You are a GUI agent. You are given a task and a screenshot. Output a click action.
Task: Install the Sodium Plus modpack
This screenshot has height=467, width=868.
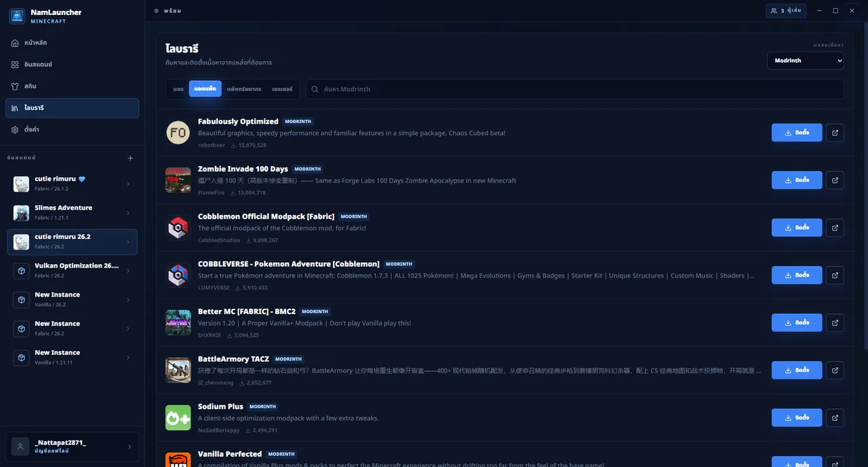(797, 417)
